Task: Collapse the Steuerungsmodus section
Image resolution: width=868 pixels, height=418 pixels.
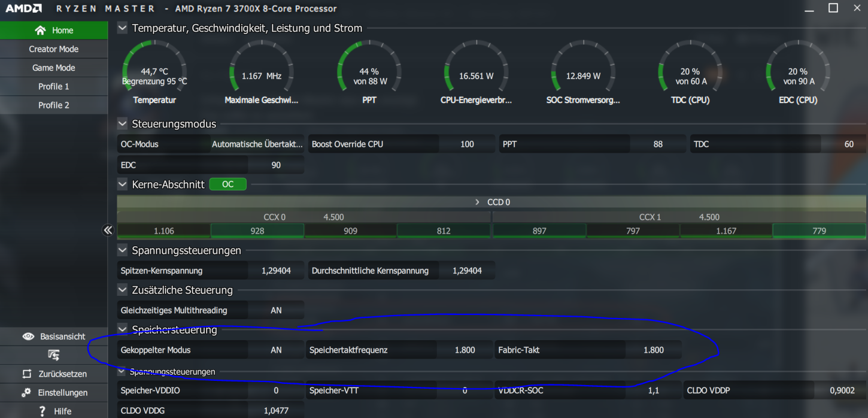Action: (123, 123)
